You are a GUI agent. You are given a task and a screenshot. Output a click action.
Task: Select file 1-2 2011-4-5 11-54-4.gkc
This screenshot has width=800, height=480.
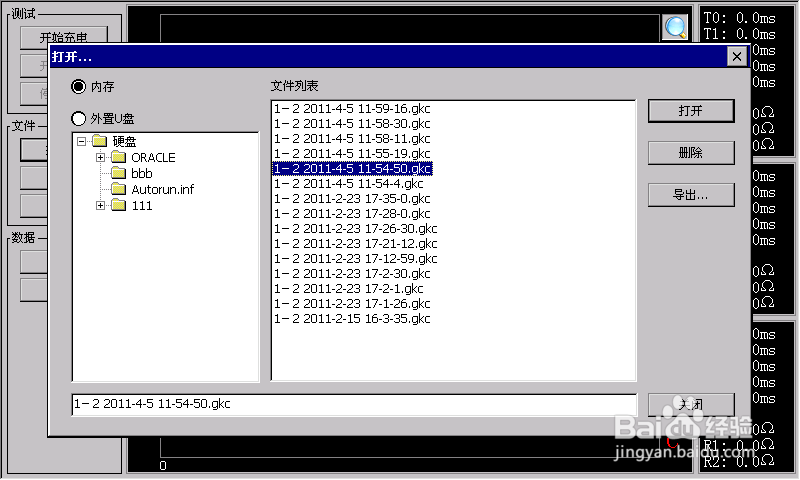(x=348, y=184)
